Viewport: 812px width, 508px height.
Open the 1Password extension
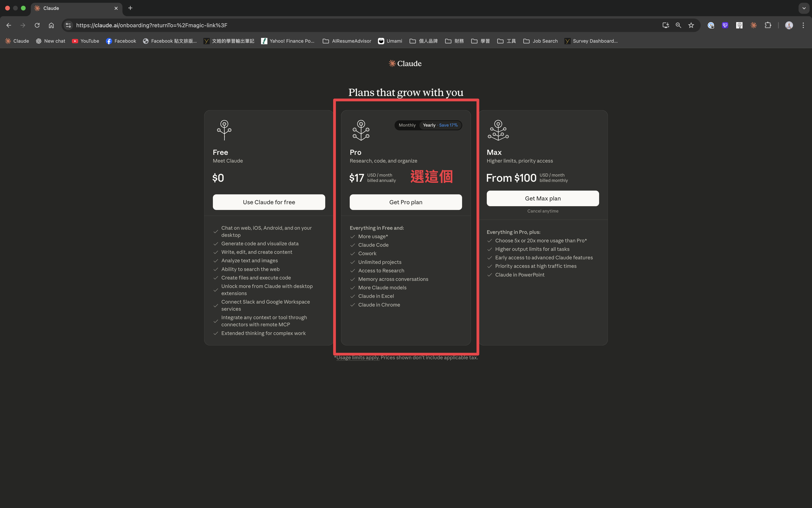pyautogui.click(x=711, y=25)
